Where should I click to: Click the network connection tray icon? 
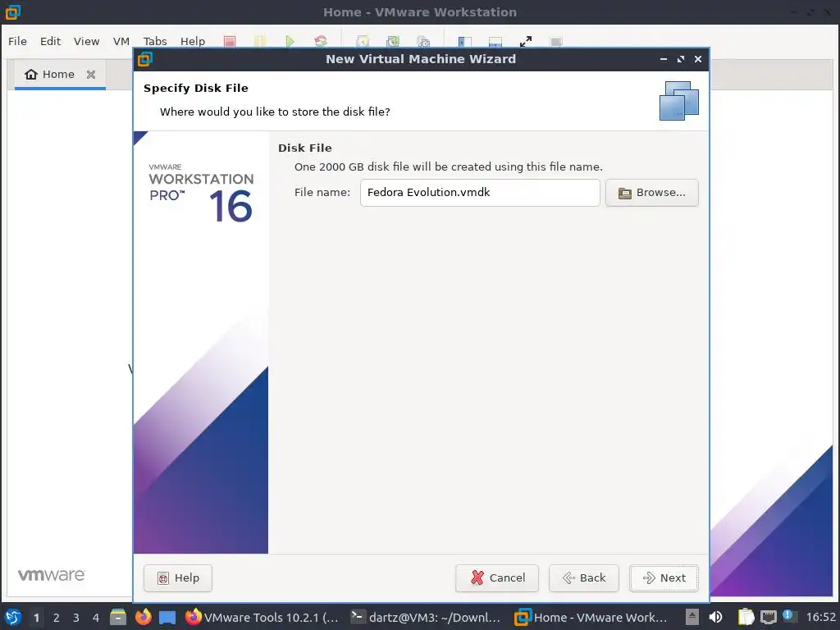point(769,617)
